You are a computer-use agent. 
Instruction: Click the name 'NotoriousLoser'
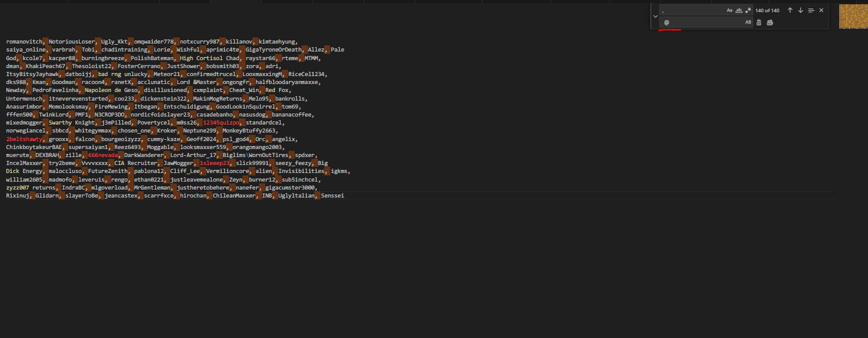tap(72, 41)
